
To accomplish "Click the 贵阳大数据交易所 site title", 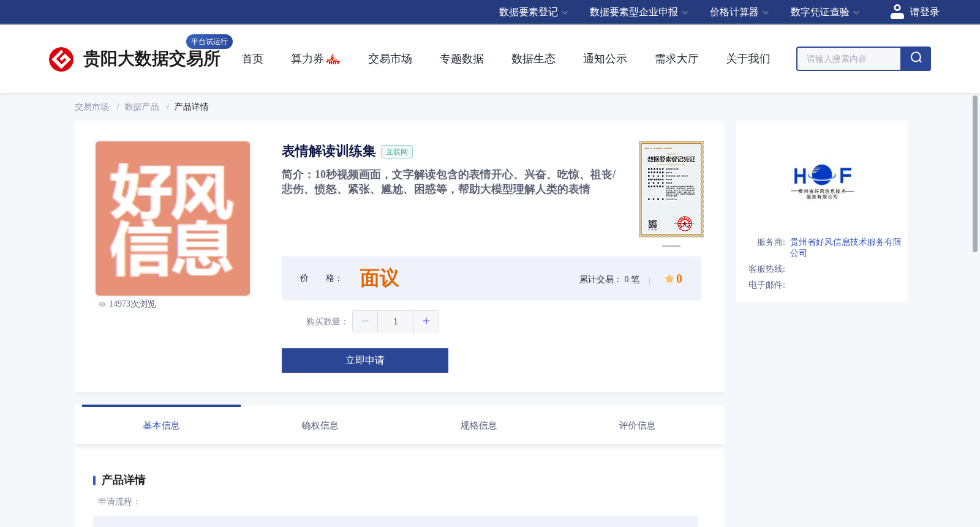I will [152, 59].
